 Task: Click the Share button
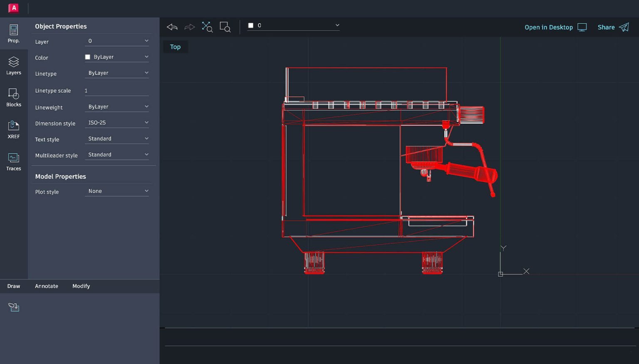[x=606, y=27]
